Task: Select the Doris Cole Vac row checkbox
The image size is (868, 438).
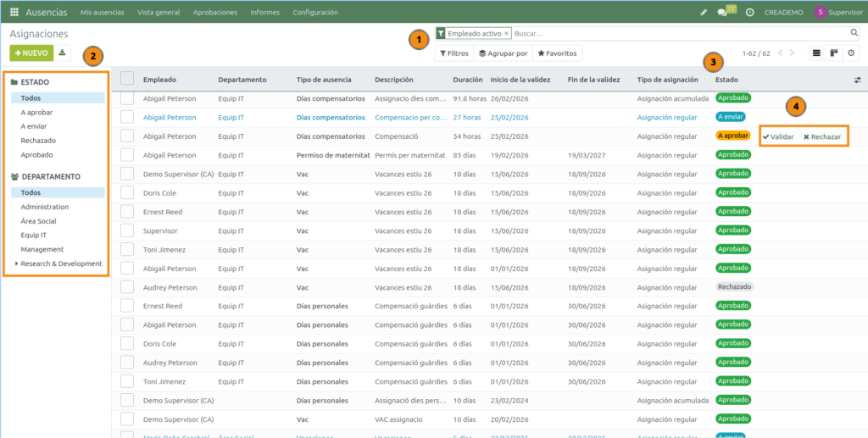Action: point(127,193)
